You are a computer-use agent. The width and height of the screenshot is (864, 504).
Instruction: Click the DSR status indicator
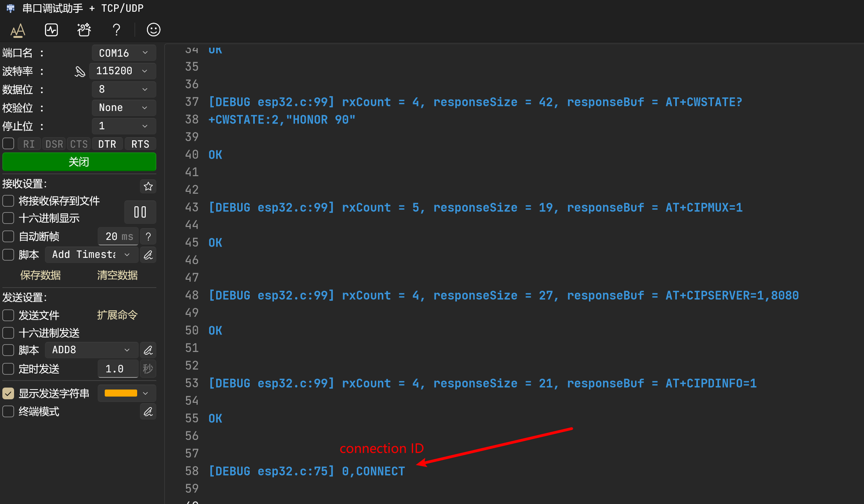click(54, 144)
